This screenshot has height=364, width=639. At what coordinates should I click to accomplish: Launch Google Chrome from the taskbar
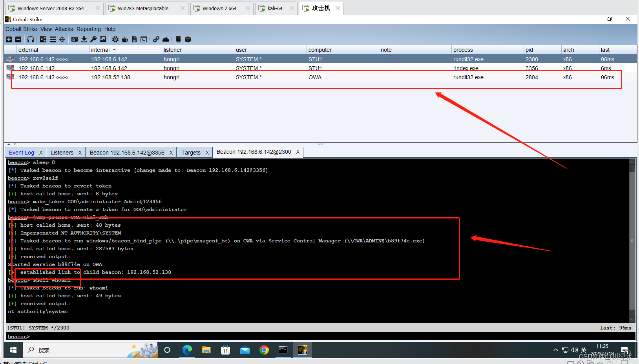(x=264, y=350)
